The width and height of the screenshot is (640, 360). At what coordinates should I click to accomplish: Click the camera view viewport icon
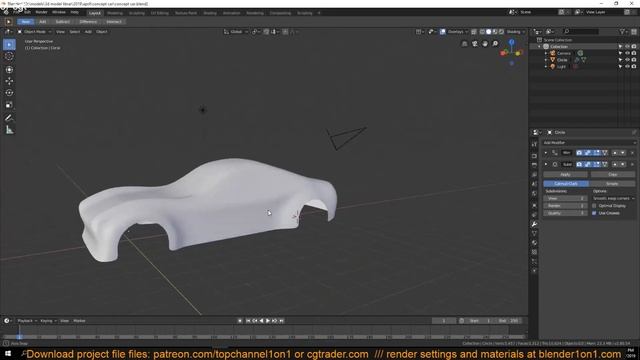click(x=475, y=44)
